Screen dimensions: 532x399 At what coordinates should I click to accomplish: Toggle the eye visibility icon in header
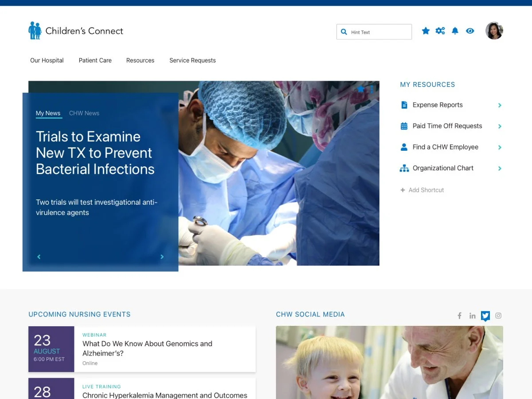coord(470,31)
